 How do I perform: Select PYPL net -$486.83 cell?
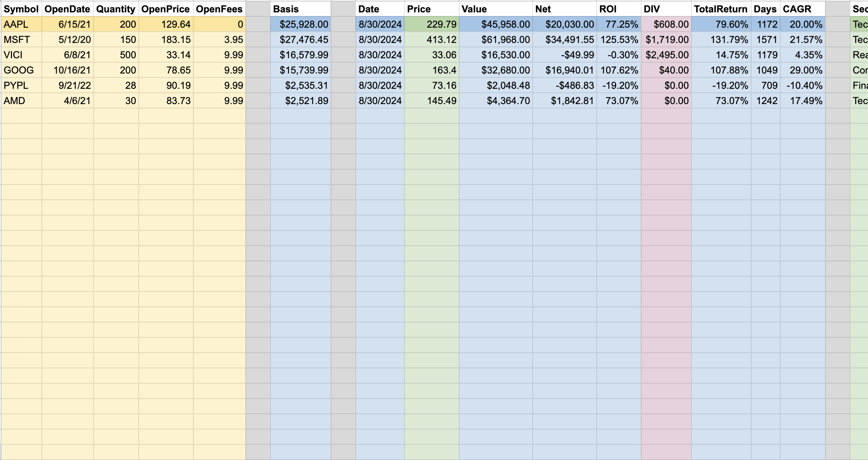point(565,86)
